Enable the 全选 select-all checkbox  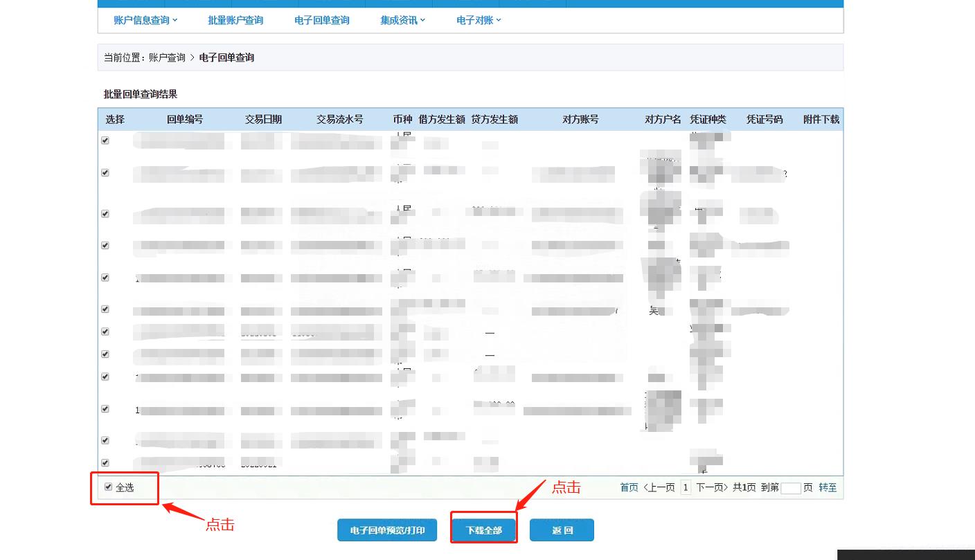(108, 487)
